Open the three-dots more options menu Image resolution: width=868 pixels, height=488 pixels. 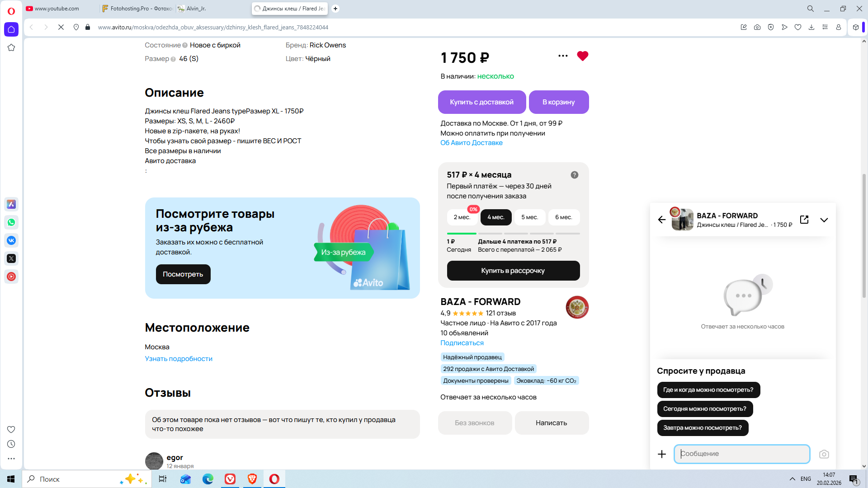[563, 56]
